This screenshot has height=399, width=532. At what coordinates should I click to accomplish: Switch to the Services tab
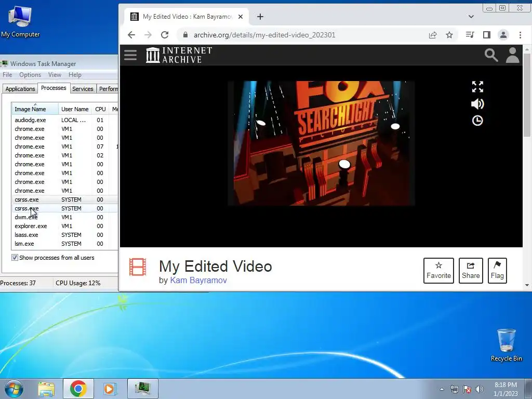(x=83, y=88)
